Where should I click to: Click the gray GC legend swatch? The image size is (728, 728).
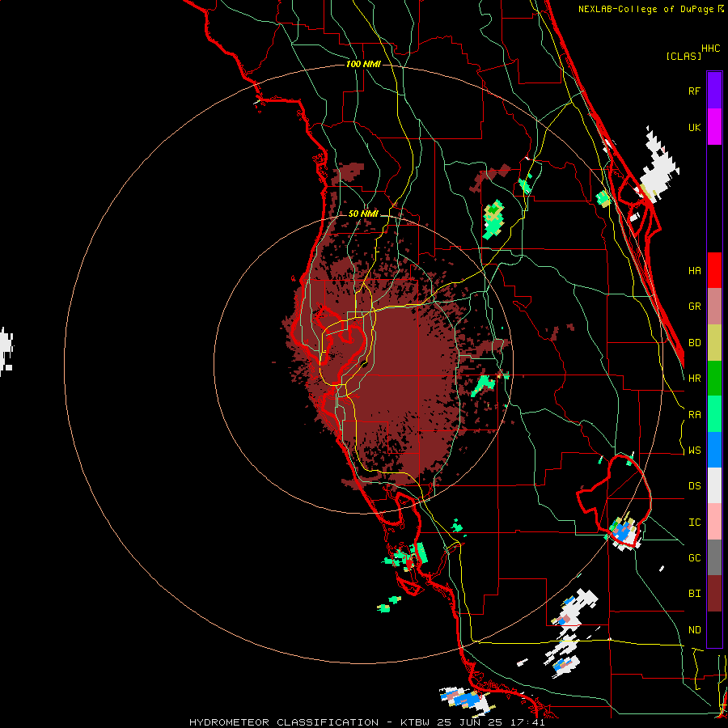(714, 557)
